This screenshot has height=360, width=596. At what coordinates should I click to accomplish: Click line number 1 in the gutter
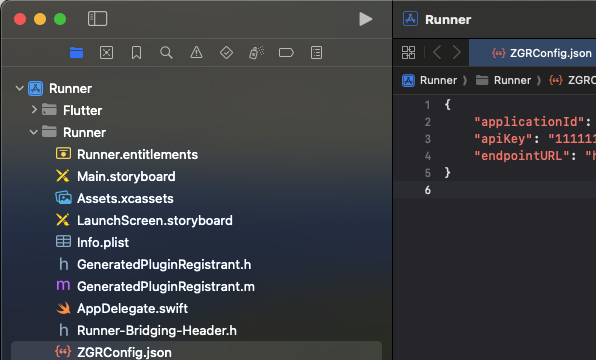[x=428, y=105]
